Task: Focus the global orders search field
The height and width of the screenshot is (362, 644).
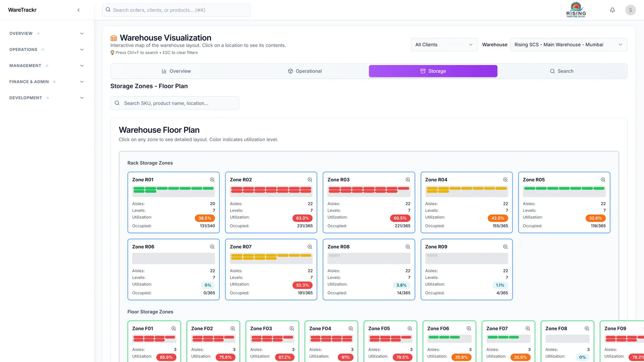Action: (176, 10)
